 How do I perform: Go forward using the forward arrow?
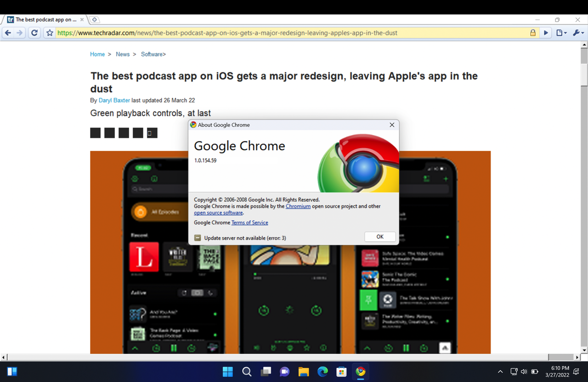coord(19,33)
